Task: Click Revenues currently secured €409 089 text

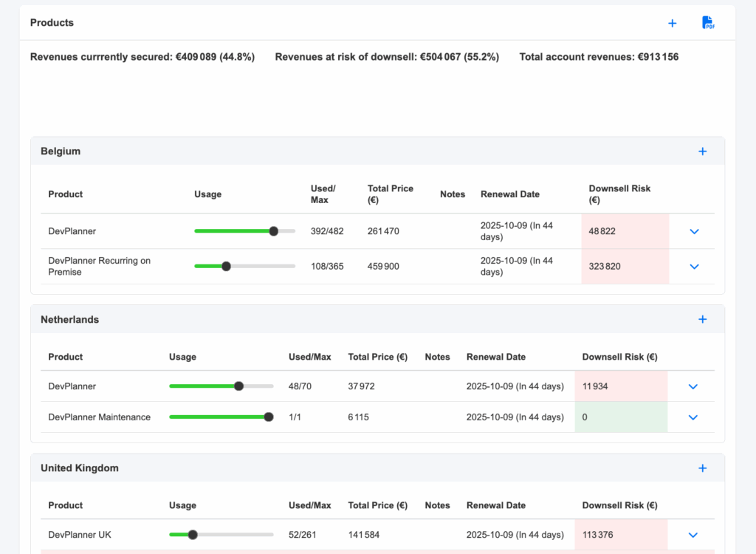Action: [x=142, y=57]
